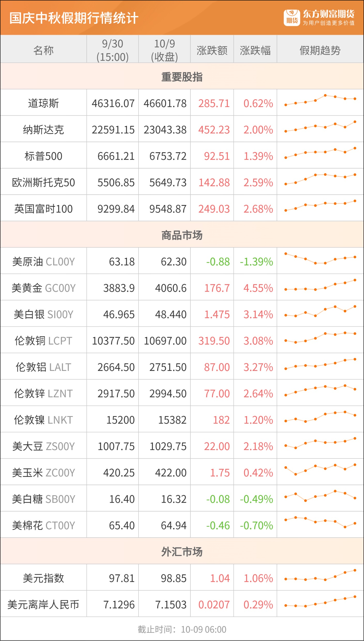Open the 美元指数 trend sparkline
The height and width of the screenshot is (641, 364).
pyautogui.click(x=320, y=576)
